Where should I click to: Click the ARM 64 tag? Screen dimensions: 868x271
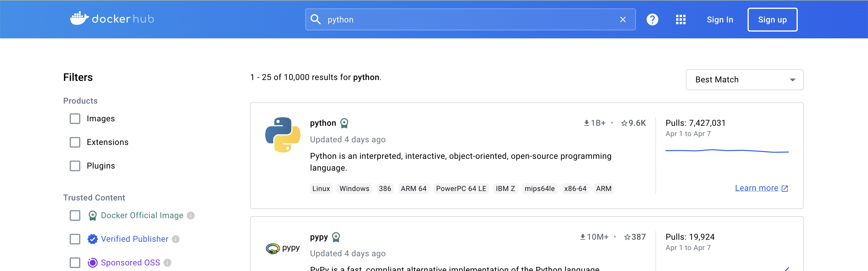pos(413,189)
